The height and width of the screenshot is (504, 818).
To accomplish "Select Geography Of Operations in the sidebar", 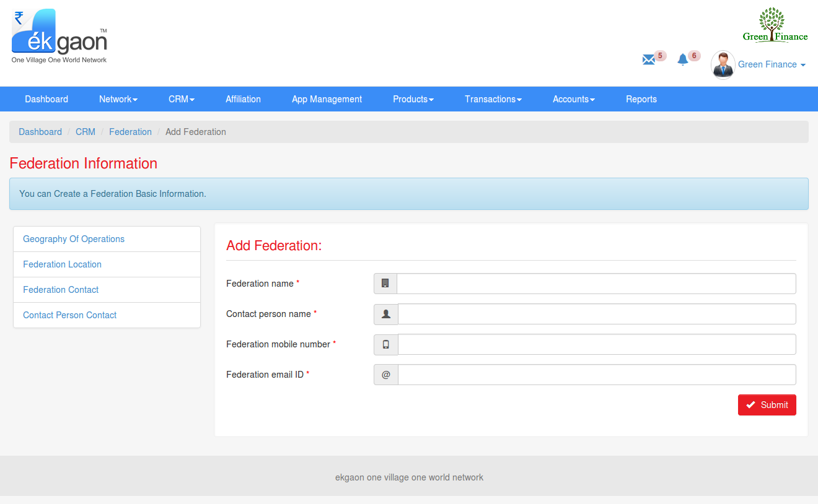I will point(107,239).
